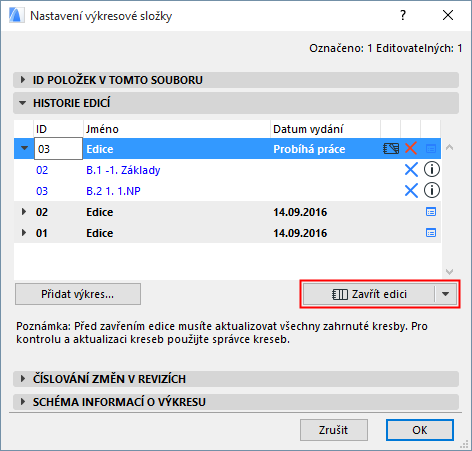Click the Edice name in edition 02 row

[100, 212]
